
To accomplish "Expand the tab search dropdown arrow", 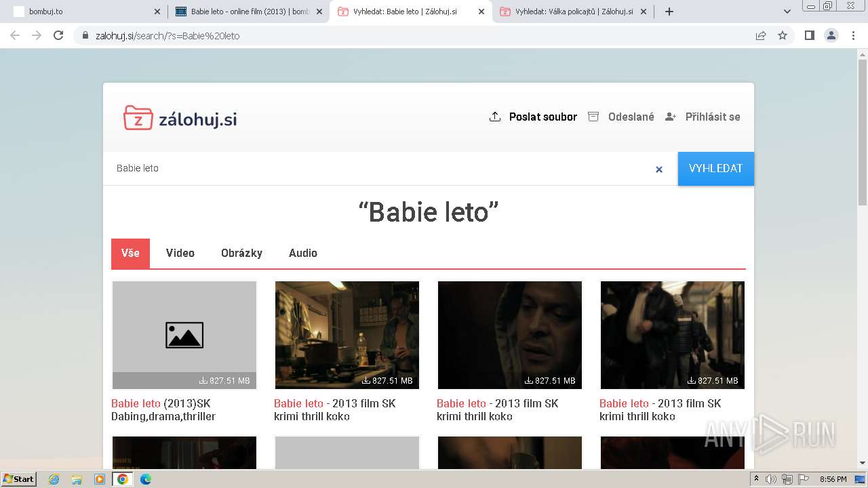I will coord(787,12).
